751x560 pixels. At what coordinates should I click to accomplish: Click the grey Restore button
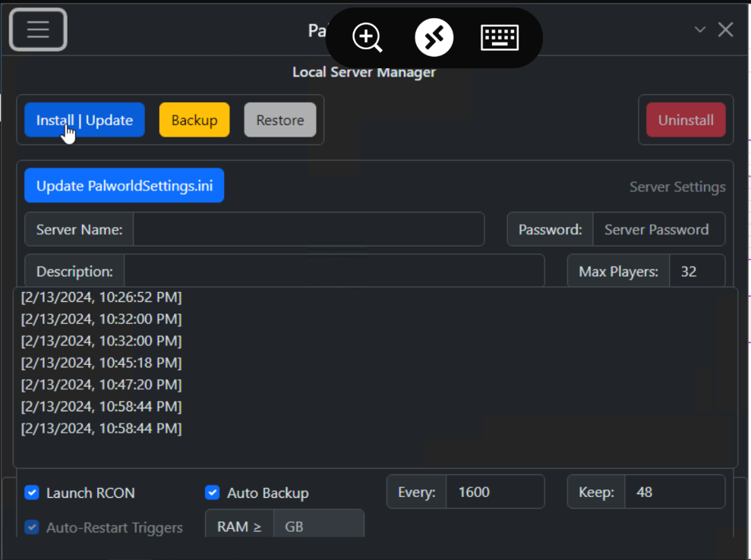(x=279, y=120)
